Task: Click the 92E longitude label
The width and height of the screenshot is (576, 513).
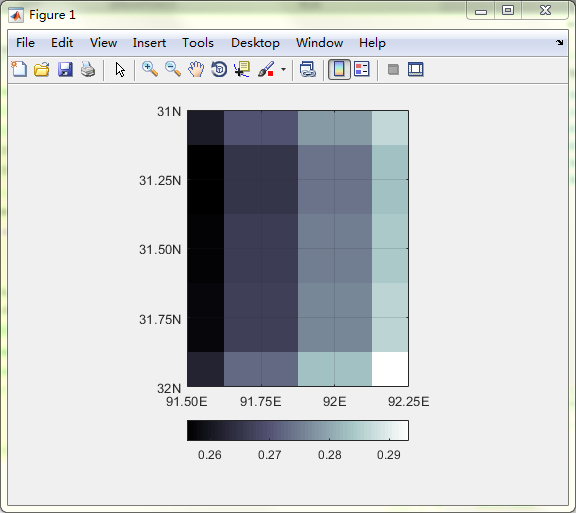Action: (x=334, y=401)
